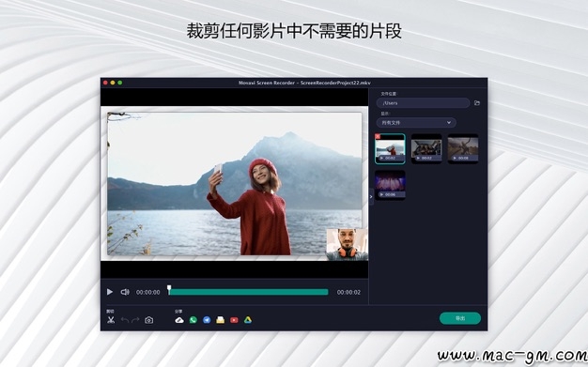588x367 pixels.
Task: Delete selected clip via red X badge
Action: click(x=378, y=136)
